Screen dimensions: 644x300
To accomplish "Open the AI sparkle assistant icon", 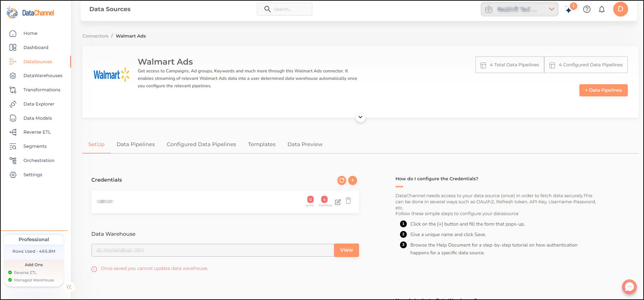I will (x=569, y=9).
